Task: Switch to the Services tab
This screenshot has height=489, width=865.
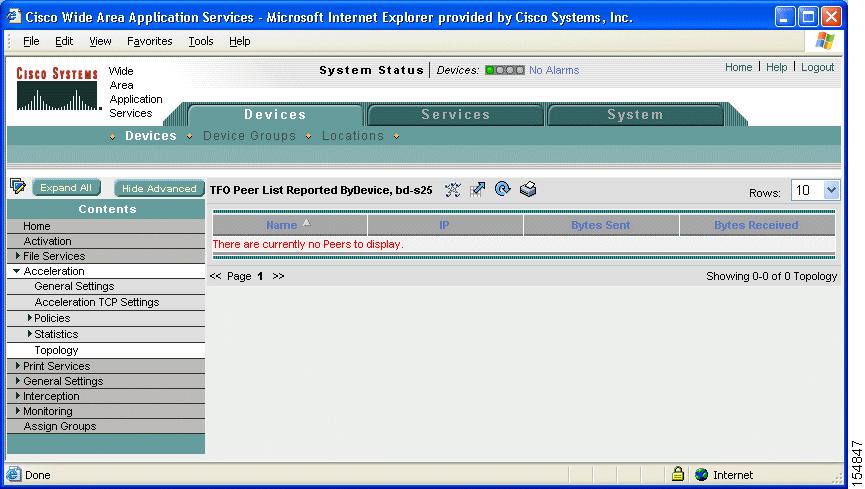Action: (x=456, y=115)
